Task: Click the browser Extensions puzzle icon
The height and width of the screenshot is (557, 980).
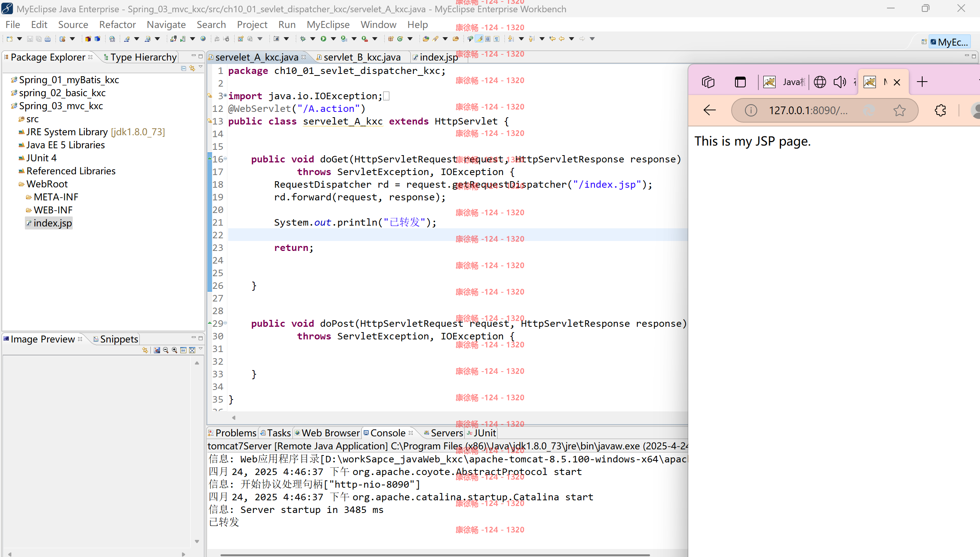Action: point(940,110)
